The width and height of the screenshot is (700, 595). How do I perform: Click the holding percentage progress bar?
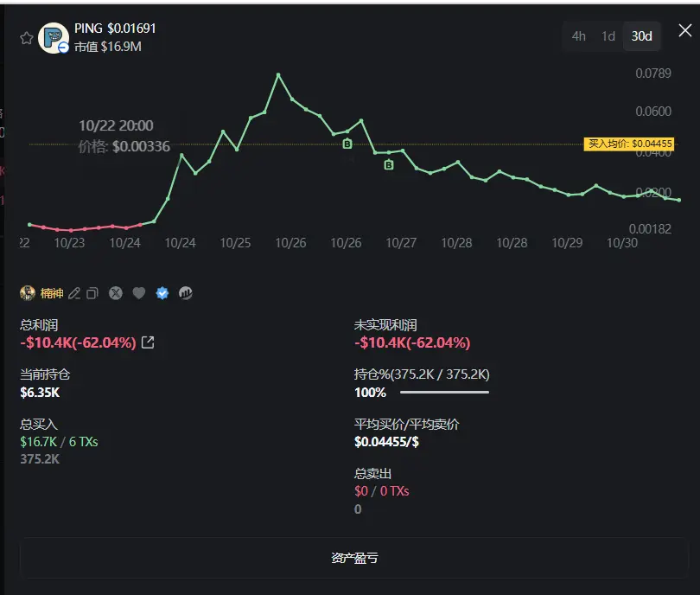(x=445, y=393)
